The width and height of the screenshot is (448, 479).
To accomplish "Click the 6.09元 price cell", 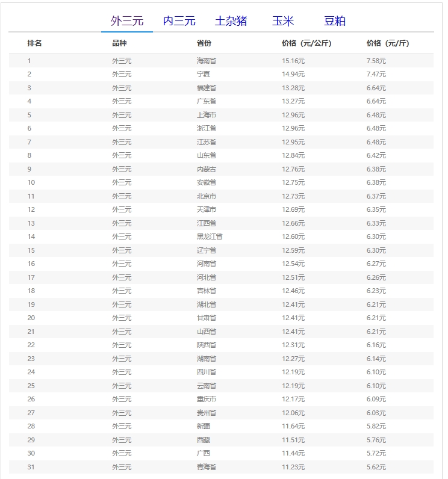I will point(376,399).
